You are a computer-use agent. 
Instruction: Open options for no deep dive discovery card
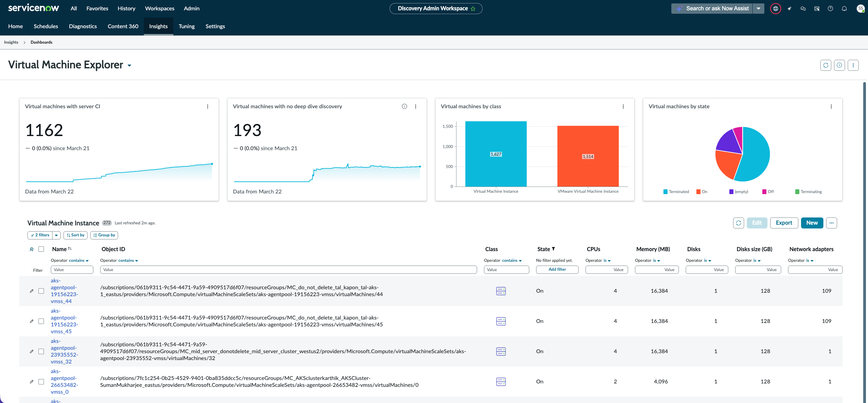(x=416, y=107)
